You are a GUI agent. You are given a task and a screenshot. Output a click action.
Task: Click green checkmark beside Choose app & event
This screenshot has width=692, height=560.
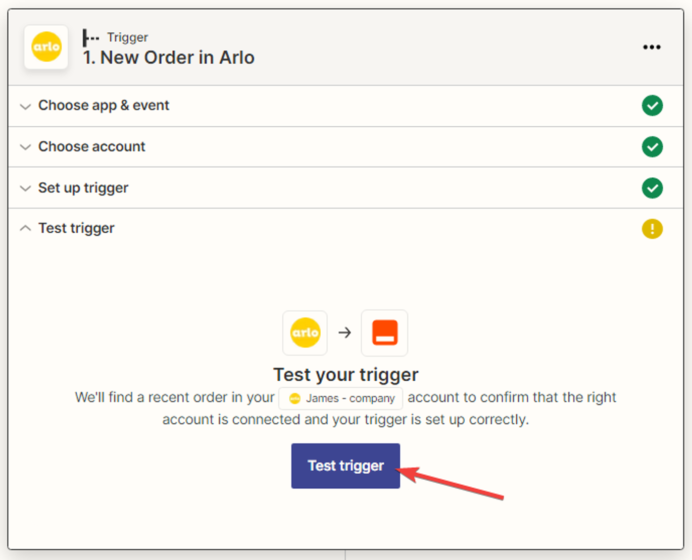tap(652, 106)
